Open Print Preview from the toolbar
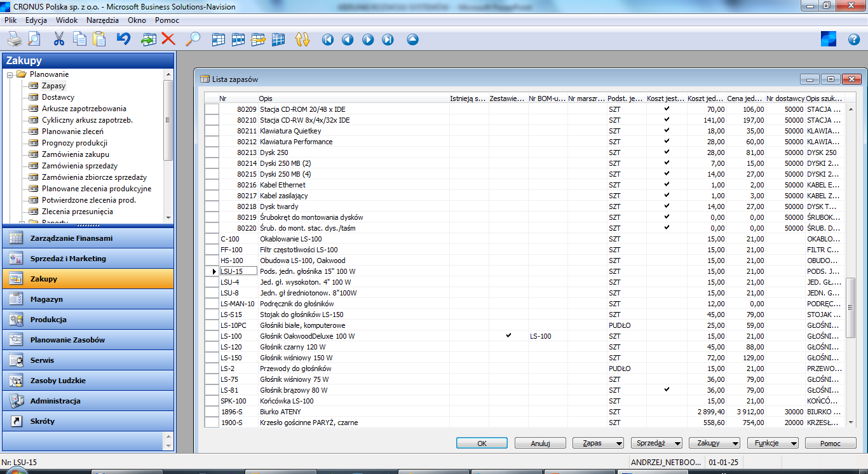The height and width of the screenshot is (474, 868). coord(33,39)
